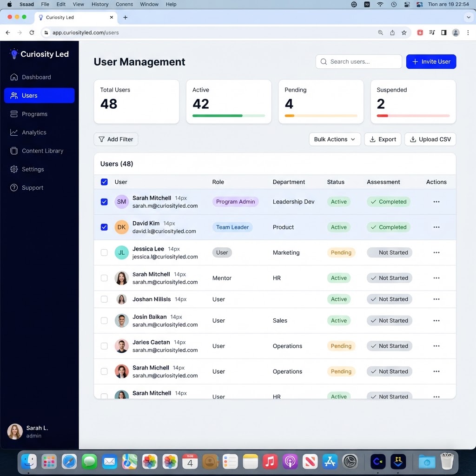
Task: Open the File menu in menu bar
Action: coord(45,4)
